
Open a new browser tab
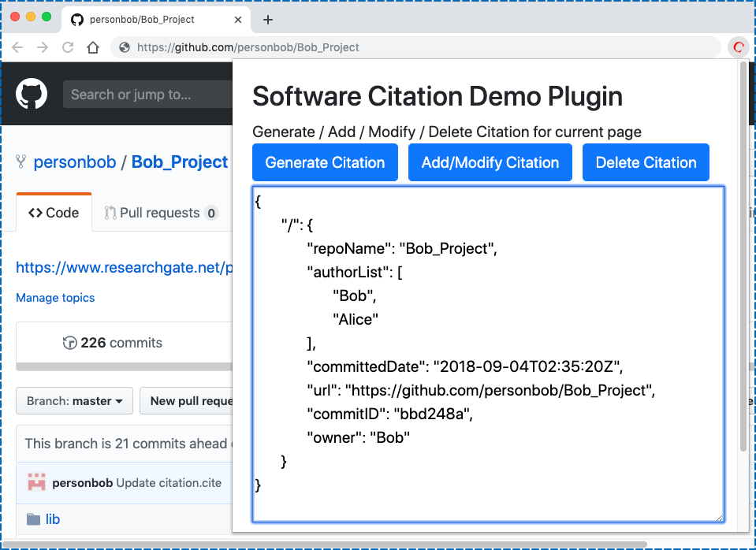pyautogui.click(x=268, y=20)
